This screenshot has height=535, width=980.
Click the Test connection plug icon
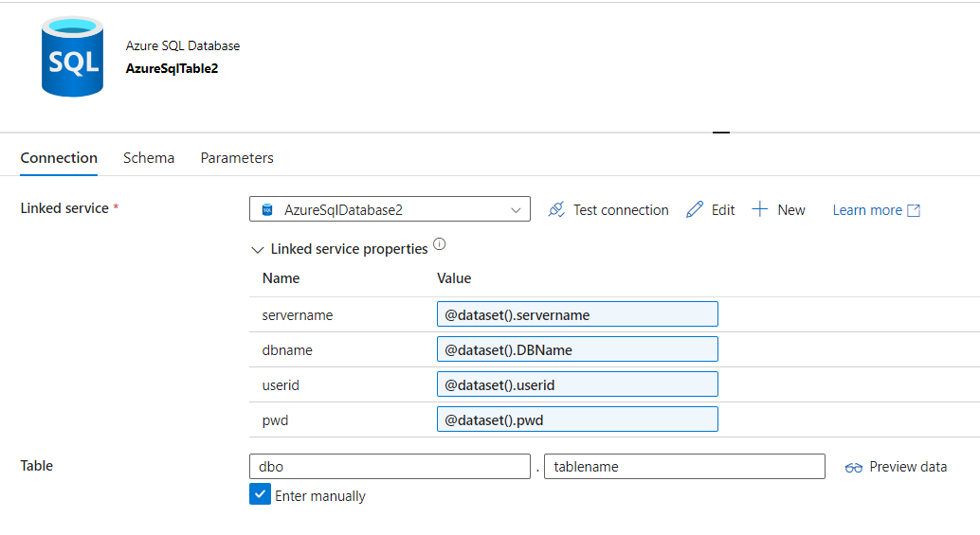point(557,209)
